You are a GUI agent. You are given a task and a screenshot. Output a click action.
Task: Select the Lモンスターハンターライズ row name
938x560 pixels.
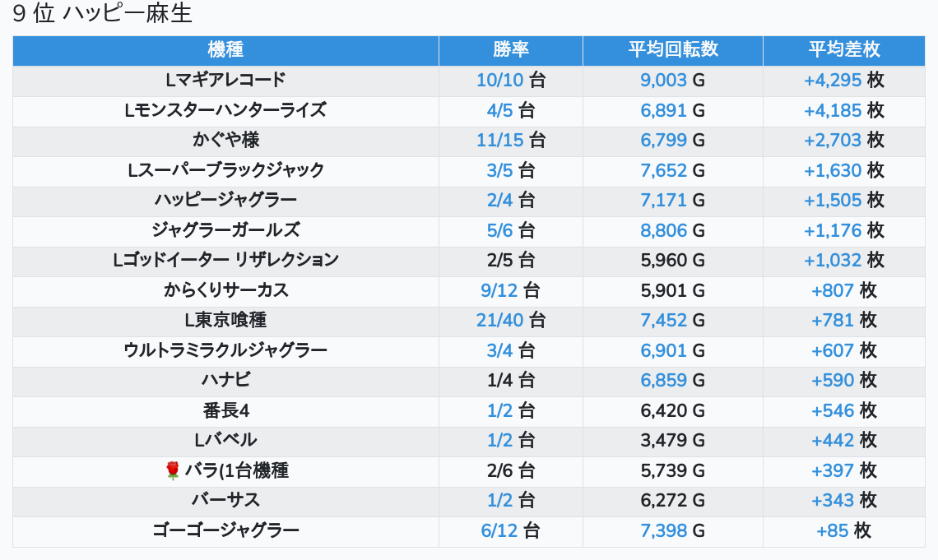pos(225,110)
